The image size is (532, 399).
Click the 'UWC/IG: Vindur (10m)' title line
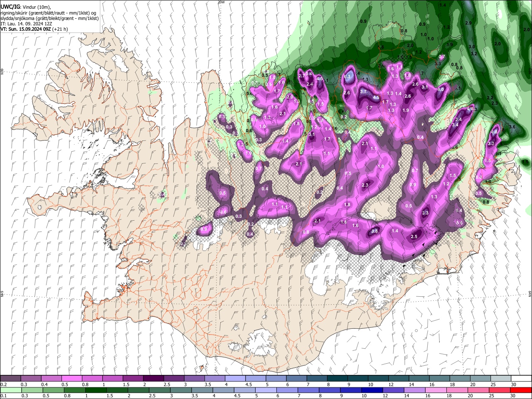click(x=26, y=7)
